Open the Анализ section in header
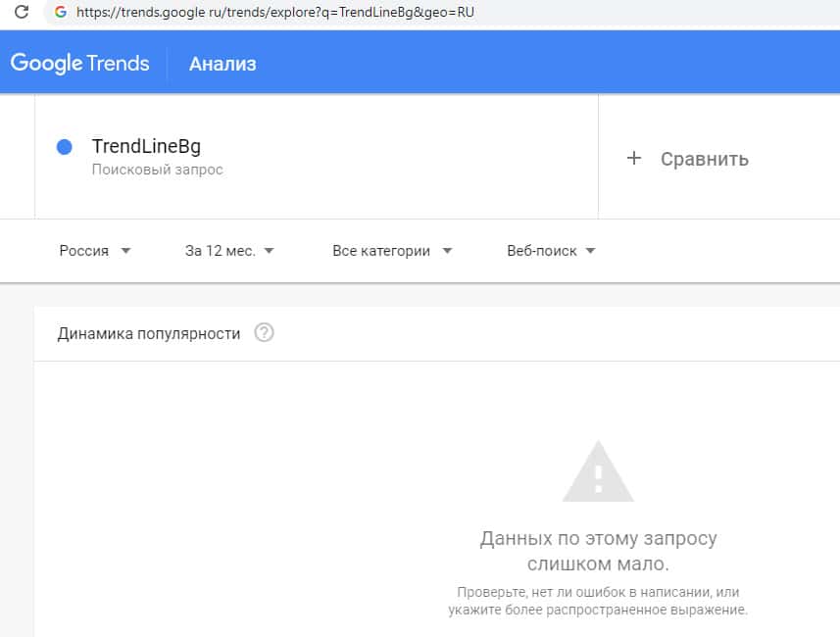The image size is (840, 637). [222, 65]
